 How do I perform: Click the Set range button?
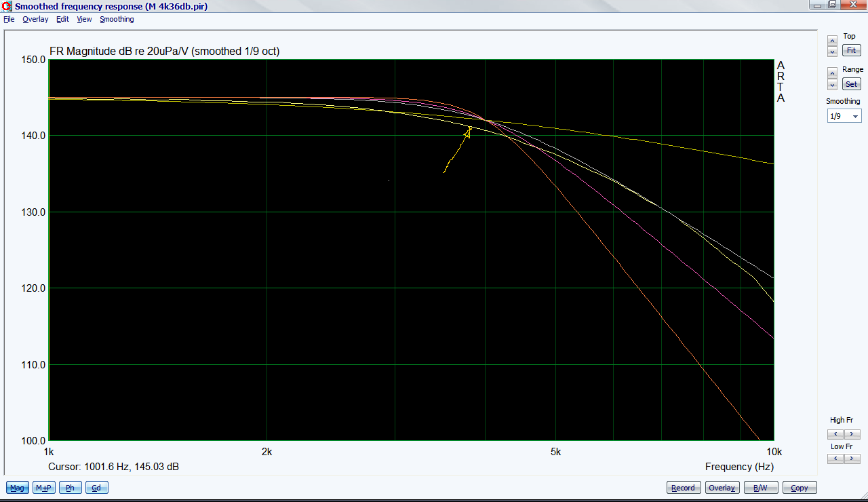(850, 84)
